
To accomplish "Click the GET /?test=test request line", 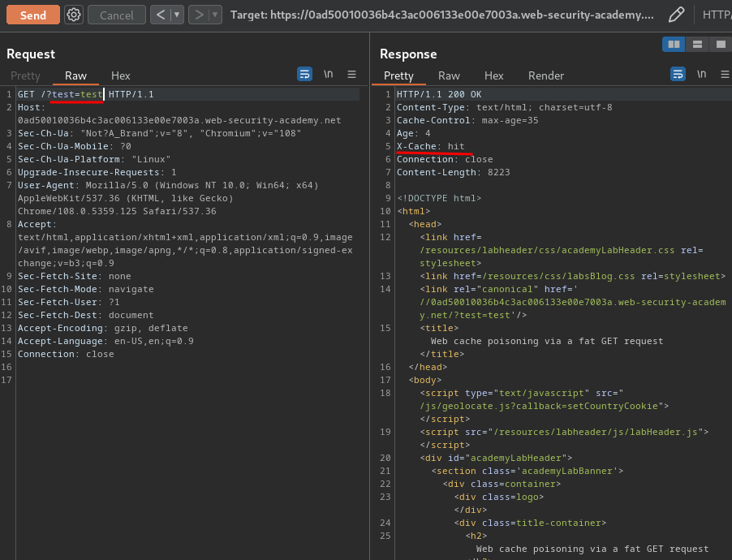I will click(x=85, y=94).
